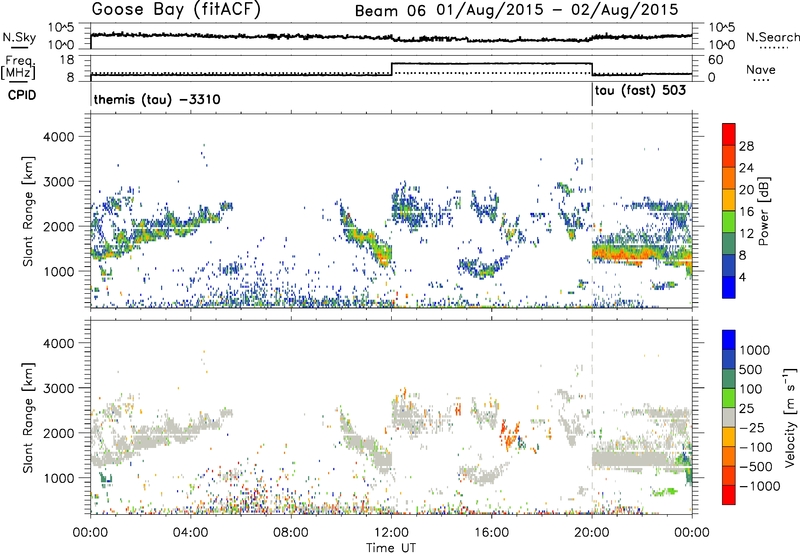Click the gray band of the velocity color bar

(x=729, y=417)
